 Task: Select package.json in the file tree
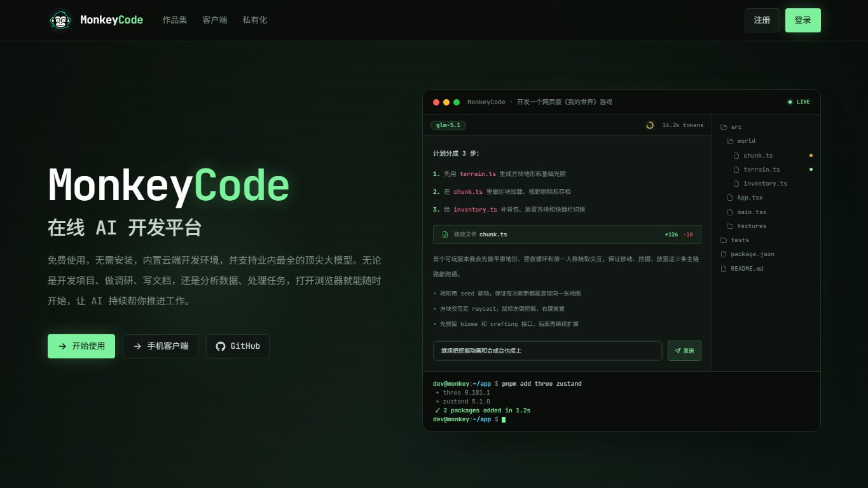(x=766, y=254)
